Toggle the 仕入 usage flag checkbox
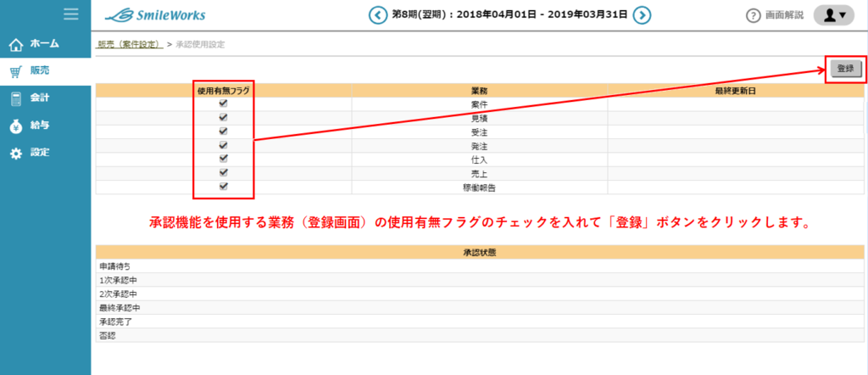 coord(224,159)
